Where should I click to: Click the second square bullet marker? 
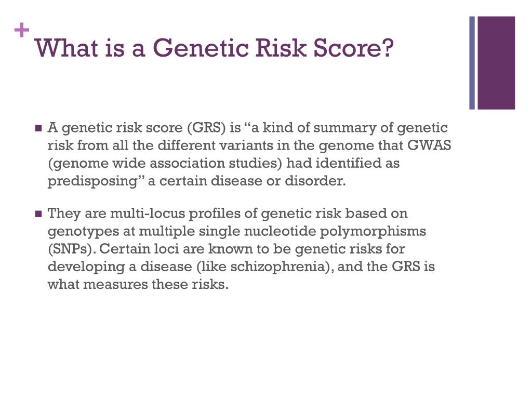(x=38, y=214)
